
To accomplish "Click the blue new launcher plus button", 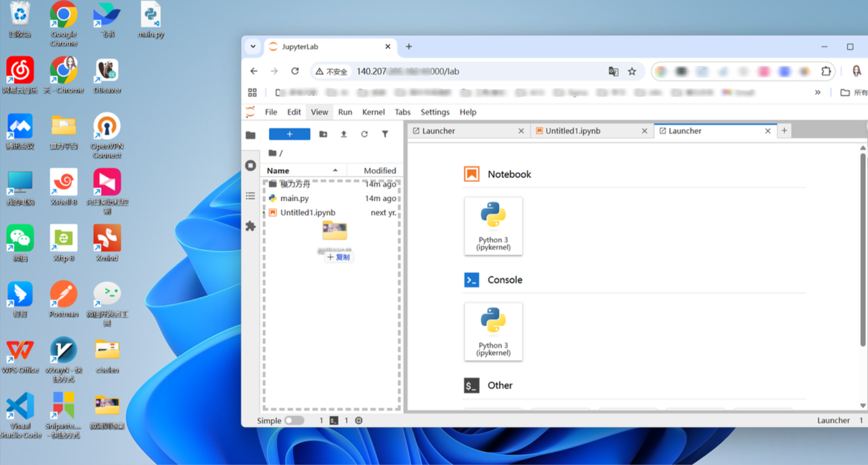I will 290,134.
